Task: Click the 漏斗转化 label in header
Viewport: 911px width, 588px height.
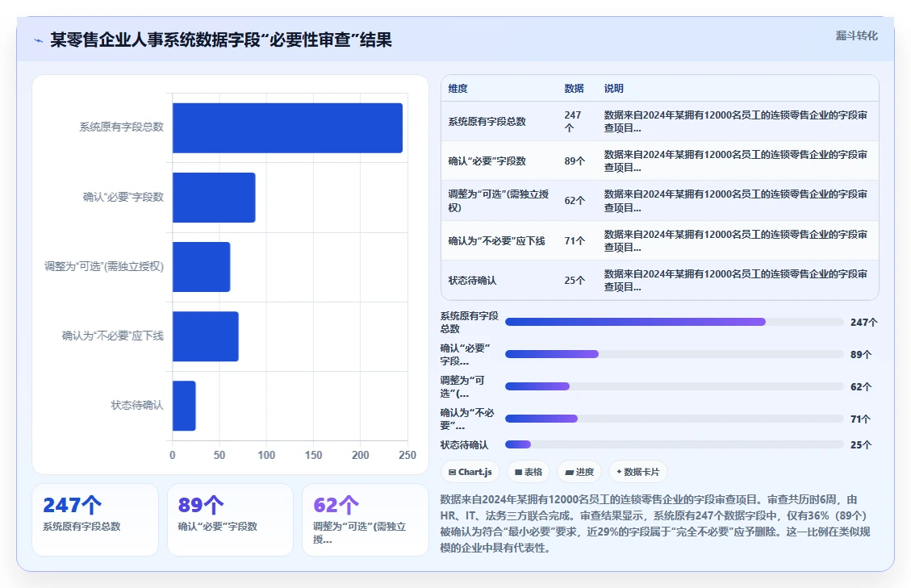Action: pos(856,35)
